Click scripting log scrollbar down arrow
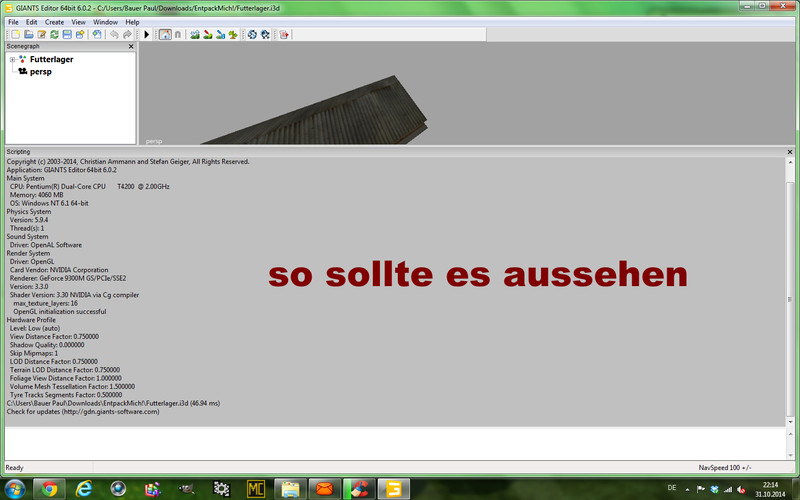 [x=790, y=421]
